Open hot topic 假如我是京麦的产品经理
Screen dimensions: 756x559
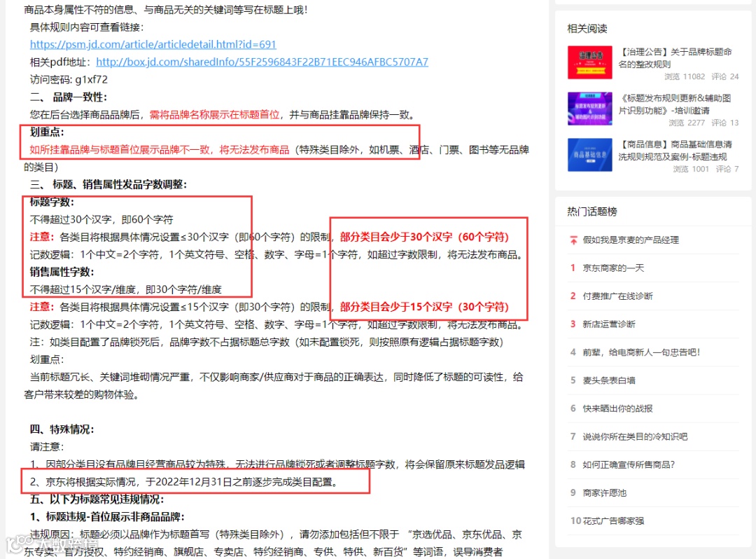(x=631, y=240)
